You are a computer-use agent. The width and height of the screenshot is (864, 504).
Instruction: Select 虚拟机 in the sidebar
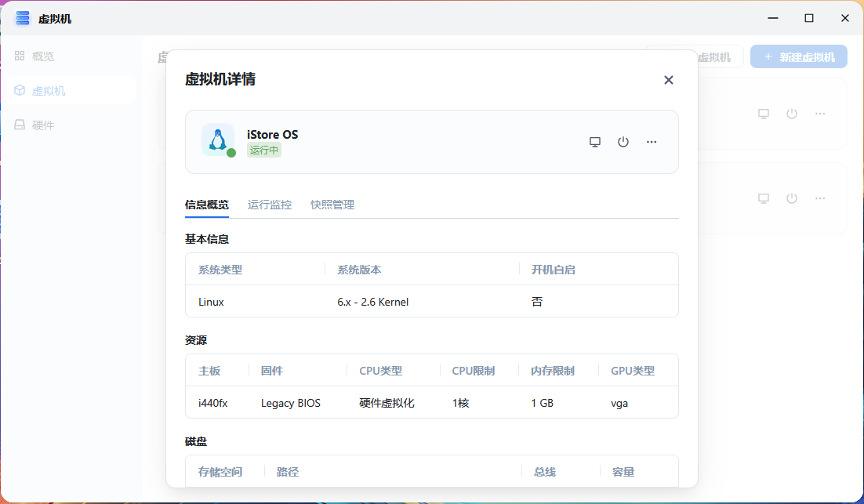tap(71, 90)
